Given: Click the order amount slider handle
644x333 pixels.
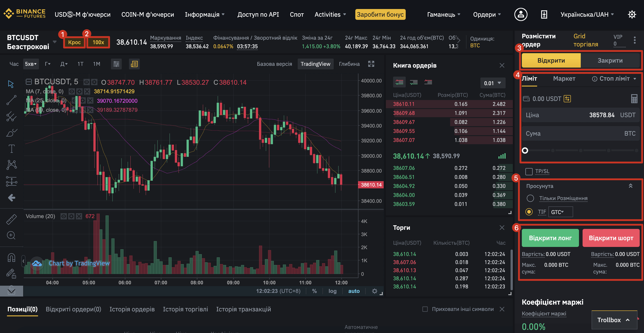Looking at the screenshot, I should click(x=525, y=151).
